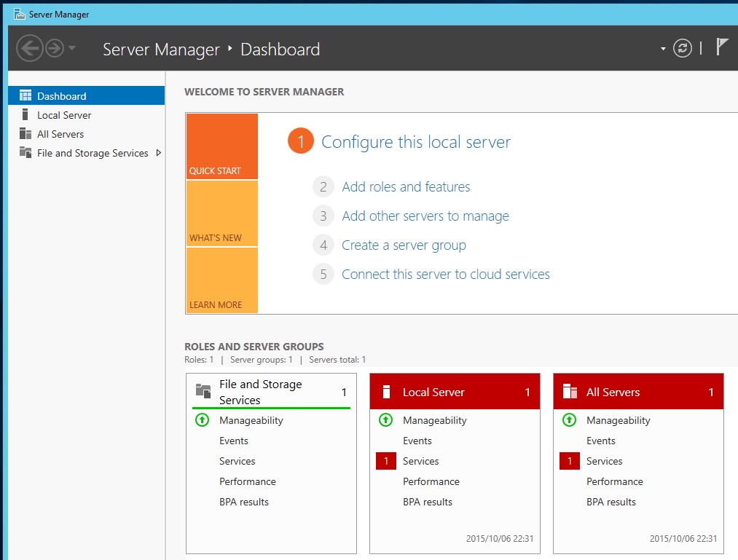Click the Server Manager breadcrumb text
Viewport: 738px width, 560px height.
point(161,50)
